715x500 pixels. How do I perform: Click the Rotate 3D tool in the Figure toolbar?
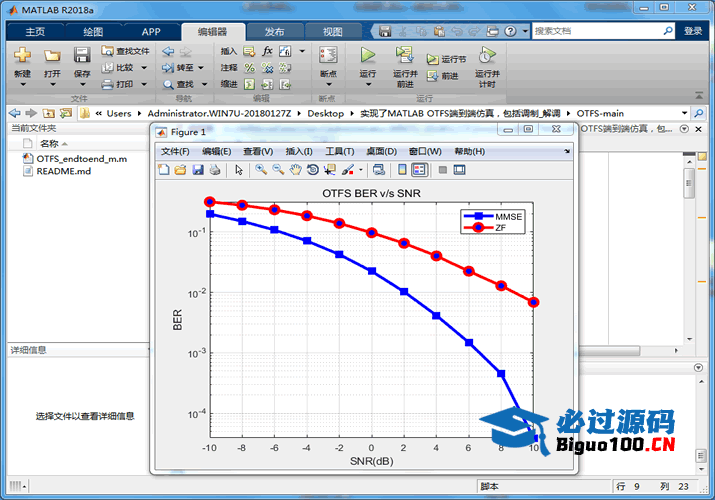point(313,170)
